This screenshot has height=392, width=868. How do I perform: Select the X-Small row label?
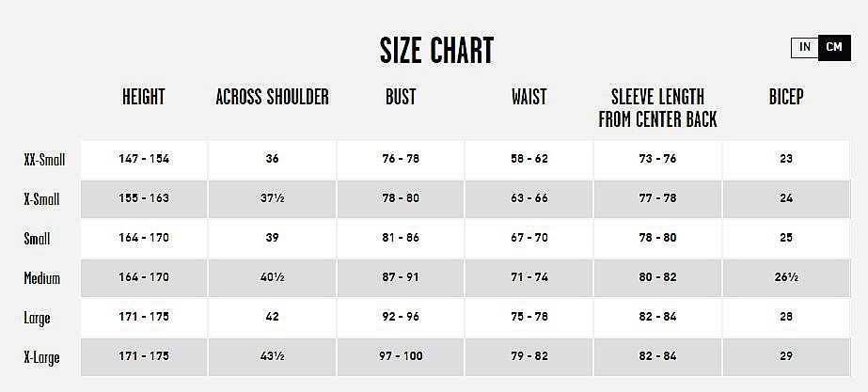(42, 199)
